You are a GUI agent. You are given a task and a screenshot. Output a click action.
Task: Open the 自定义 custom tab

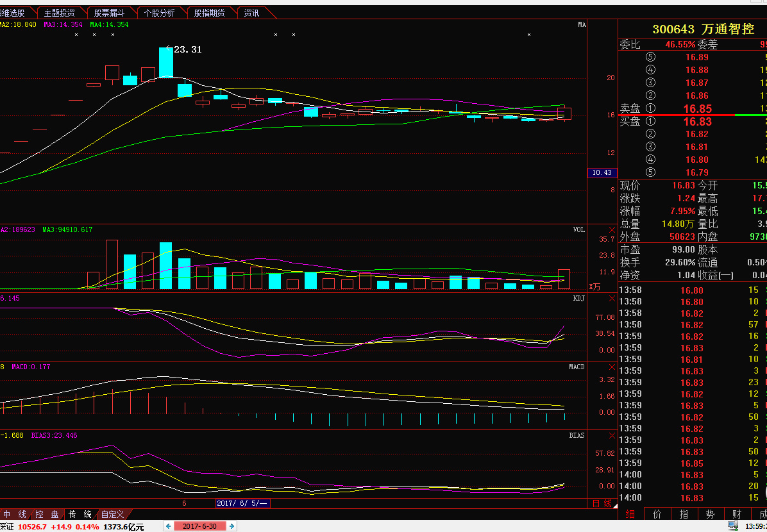(x=112, y=514)
